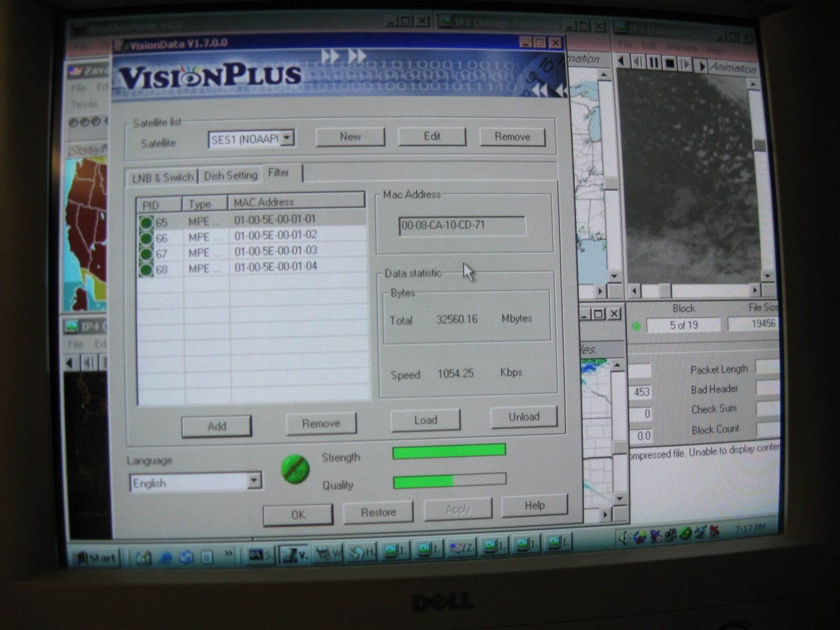Click the Mac Address field 00-08-CA-10-CD-71
The image size is (840, 630).
tap(462, 226)
